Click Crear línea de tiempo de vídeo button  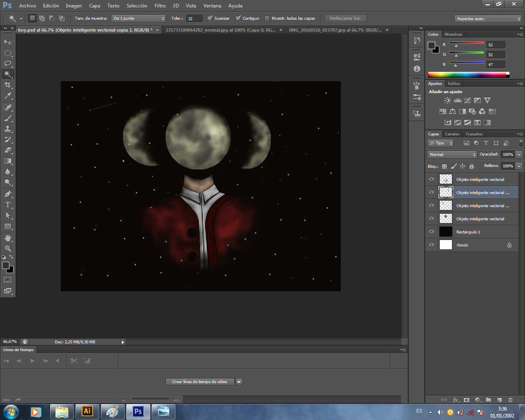[x=200, y=382]
